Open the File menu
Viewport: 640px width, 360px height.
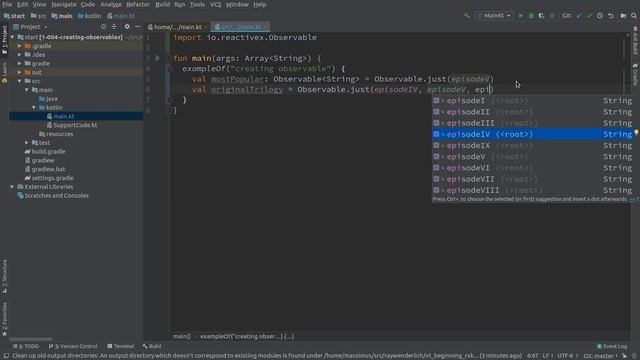tap(7, 4)
